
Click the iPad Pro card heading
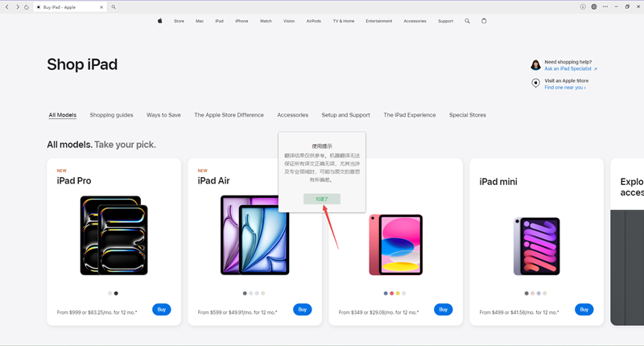tap(74, 181)
